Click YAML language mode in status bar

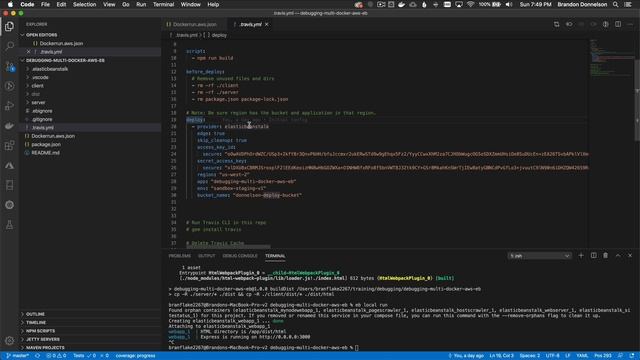pyautogui.click(x=582, y=356)
